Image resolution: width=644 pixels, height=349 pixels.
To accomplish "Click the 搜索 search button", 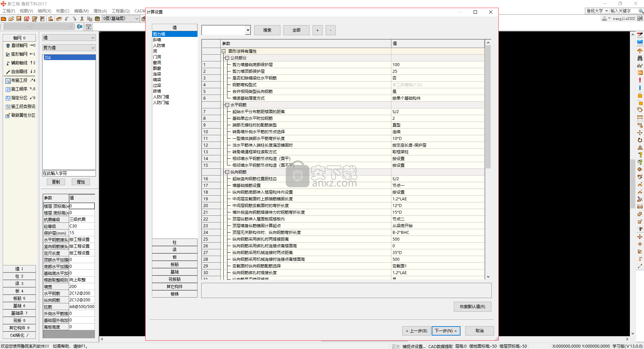I will 267,30.
